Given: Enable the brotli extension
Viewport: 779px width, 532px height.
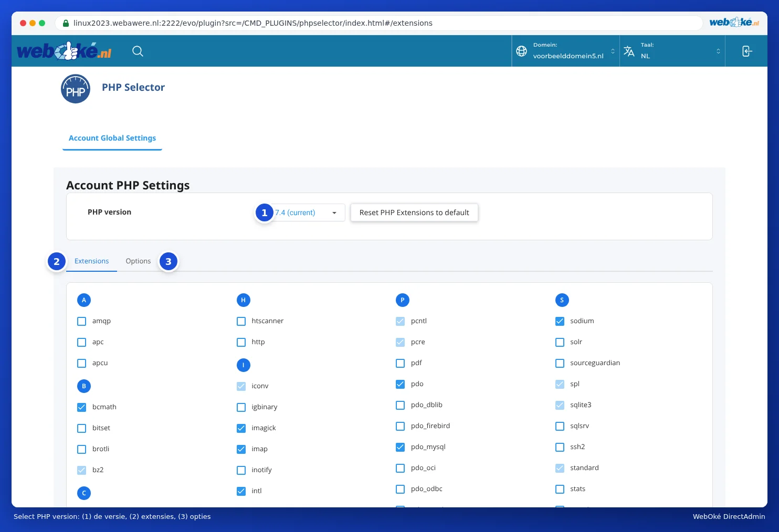Looking at the screenshot, I should (x=81, y=449).
